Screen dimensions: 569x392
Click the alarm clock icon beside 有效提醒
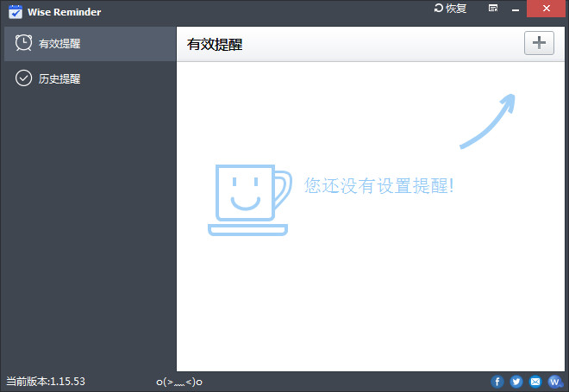[23, 43]
